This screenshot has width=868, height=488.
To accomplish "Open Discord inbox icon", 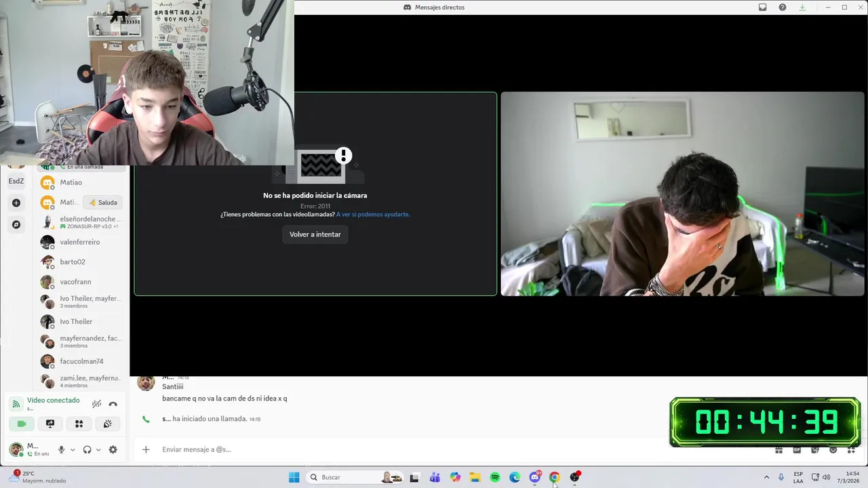I will tap(763, 7).
